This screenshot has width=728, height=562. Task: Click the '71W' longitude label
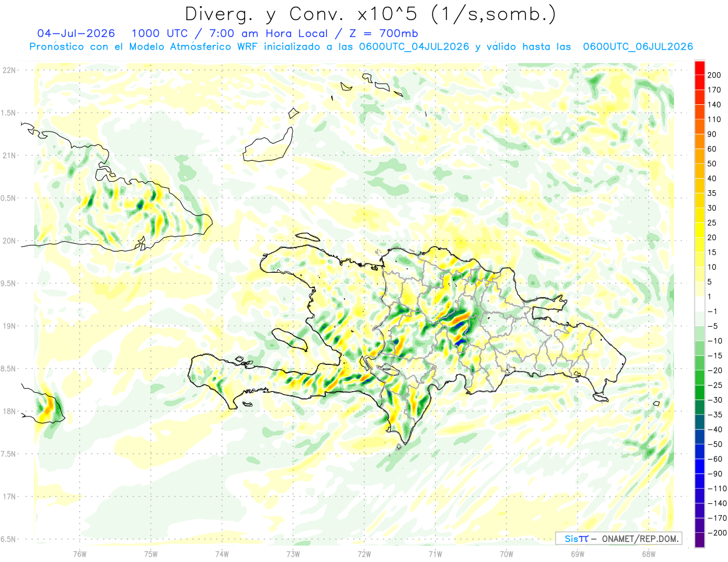click(x=435, y=554)
